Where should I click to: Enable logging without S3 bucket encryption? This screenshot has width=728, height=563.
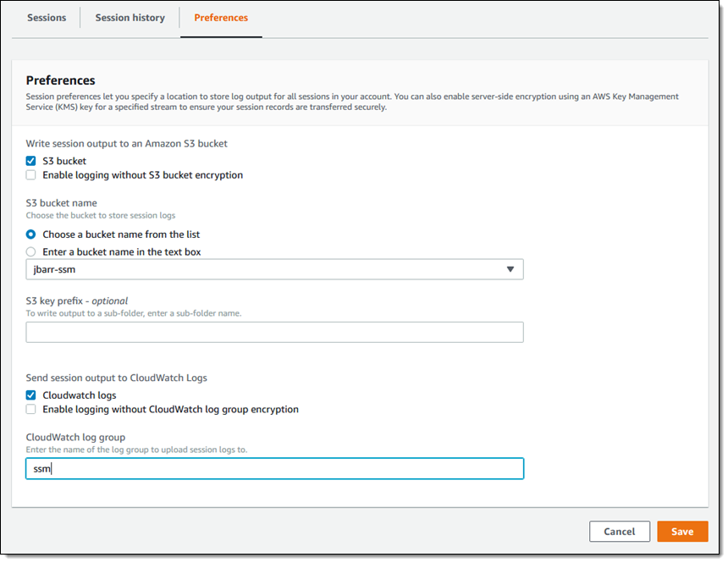pos(31,175)
